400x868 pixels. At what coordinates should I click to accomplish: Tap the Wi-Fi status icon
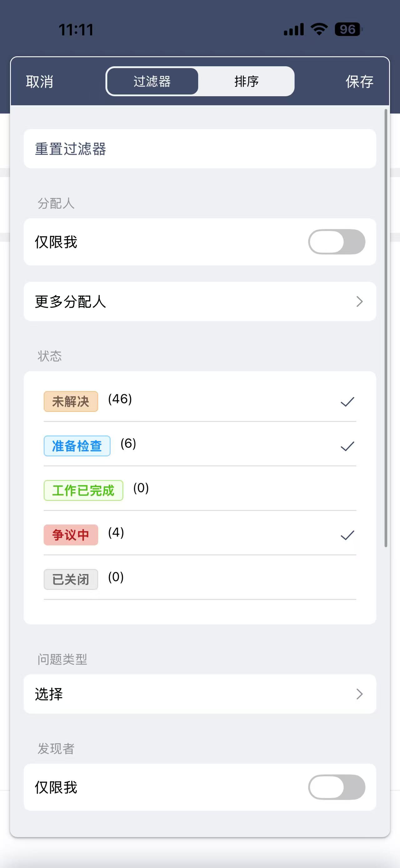click(x=319, y=29)
